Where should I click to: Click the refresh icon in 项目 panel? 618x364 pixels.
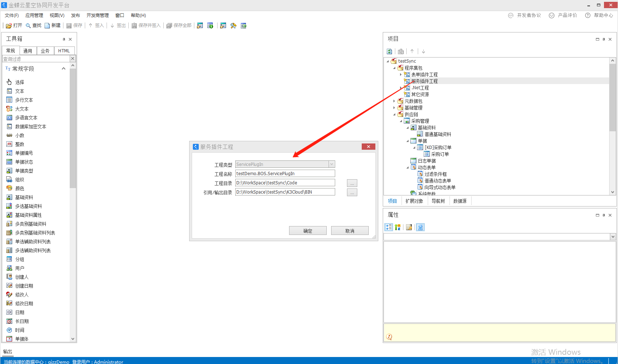coord(389,52)
